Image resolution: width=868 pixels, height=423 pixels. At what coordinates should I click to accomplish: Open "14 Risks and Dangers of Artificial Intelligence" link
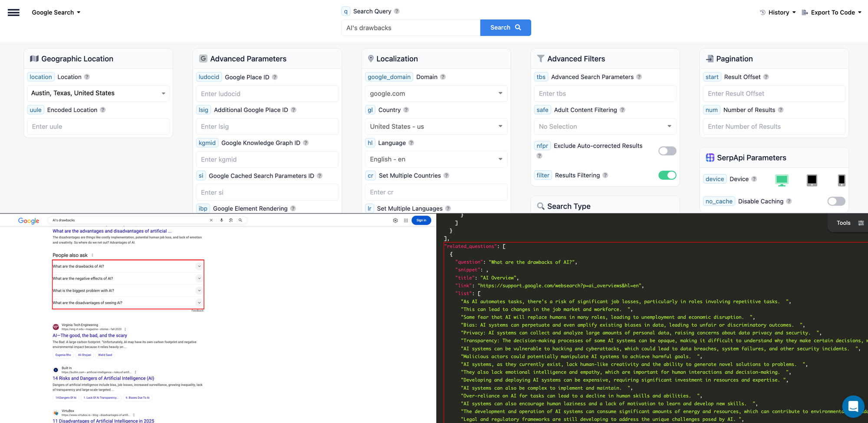tap(103, 378)
